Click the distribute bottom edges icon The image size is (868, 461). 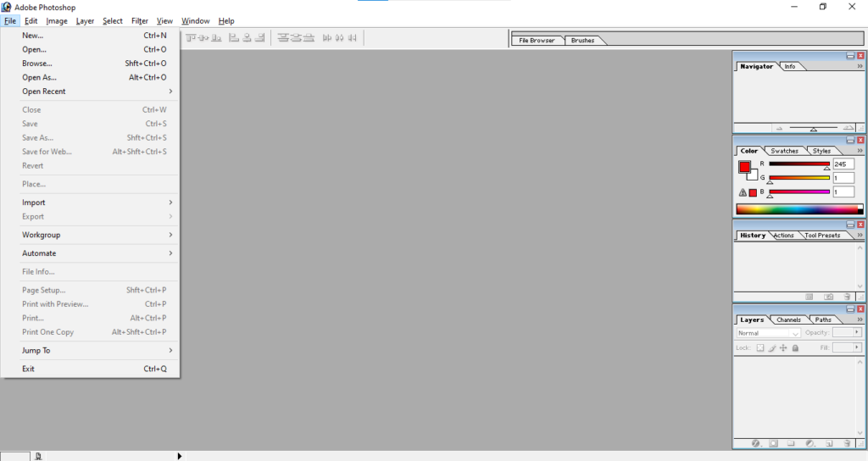tap(309, 37)
